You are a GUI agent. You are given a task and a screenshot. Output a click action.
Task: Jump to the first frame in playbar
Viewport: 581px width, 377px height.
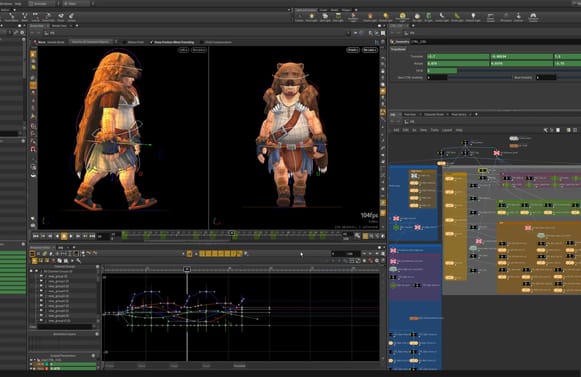click(35, 236)
